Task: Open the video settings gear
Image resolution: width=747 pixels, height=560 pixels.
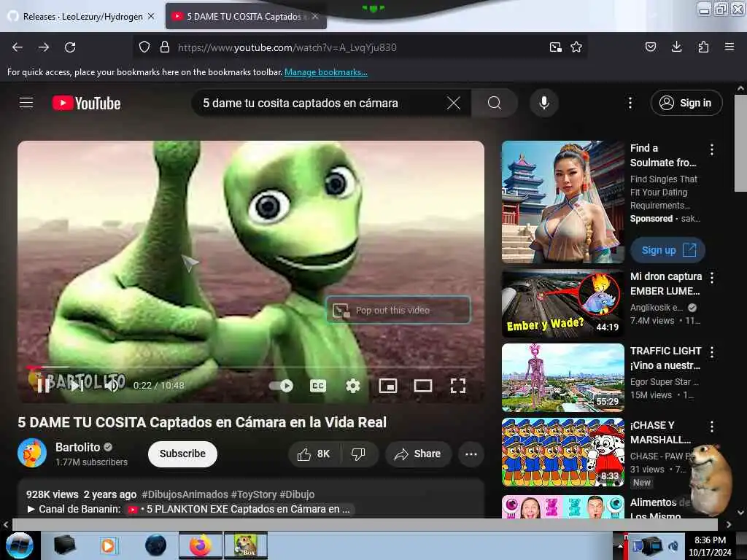Action: (352, 386)
